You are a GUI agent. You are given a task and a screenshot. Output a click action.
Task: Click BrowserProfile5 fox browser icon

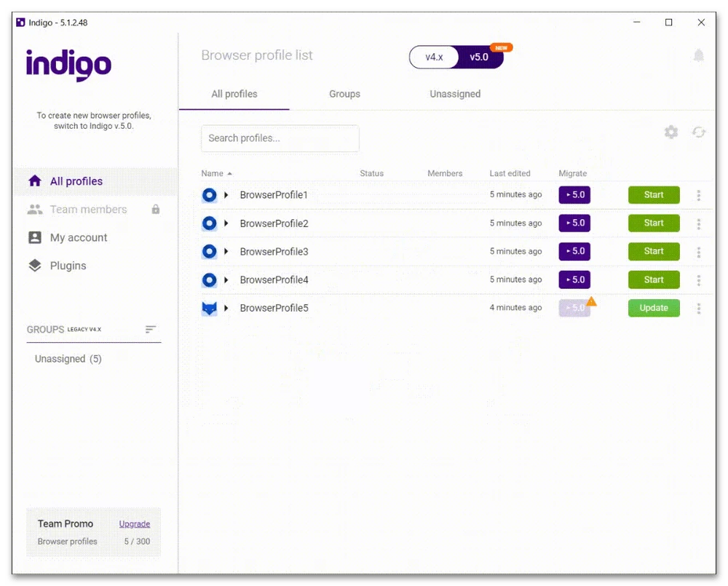click(210, 309)
